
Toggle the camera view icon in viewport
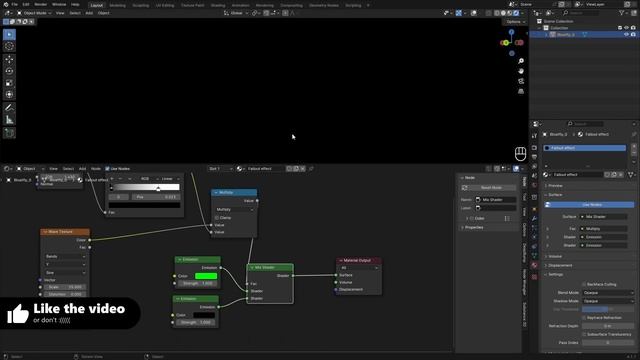point(521,81)
